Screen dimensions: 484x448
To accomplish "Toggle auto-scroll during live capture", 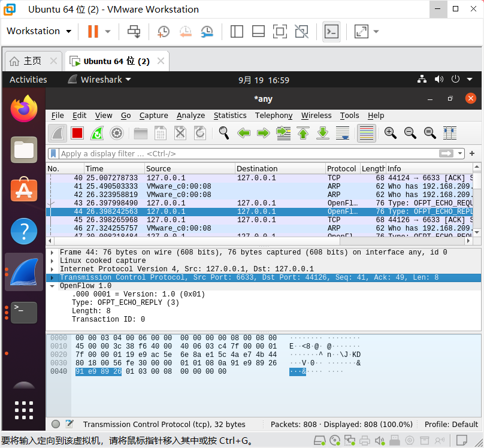I will [343, 134].
